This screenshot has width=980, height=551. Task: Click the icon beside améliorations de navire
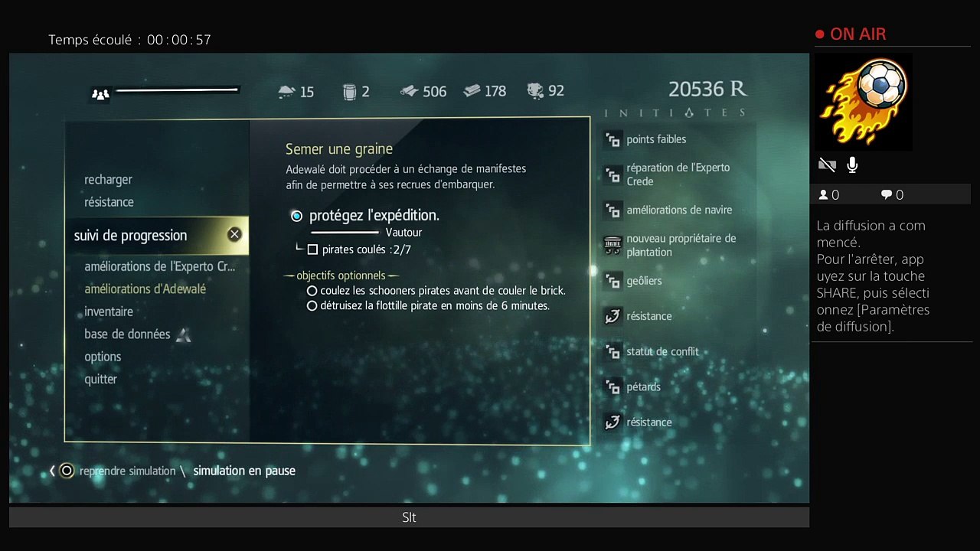coord(612,210)
